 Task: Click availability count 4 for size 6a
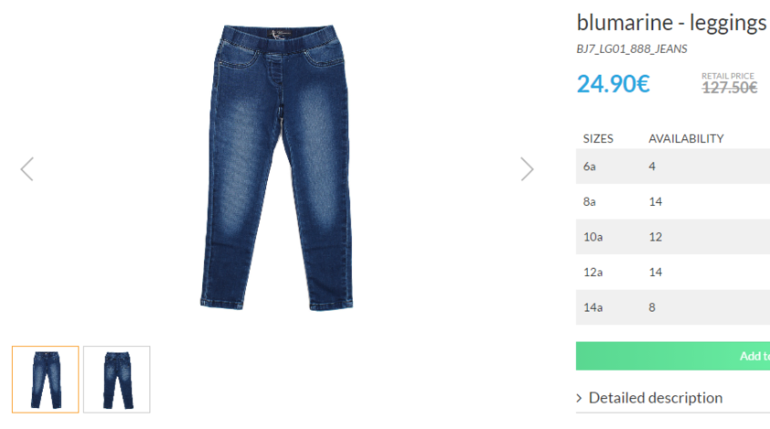point(652,166)
